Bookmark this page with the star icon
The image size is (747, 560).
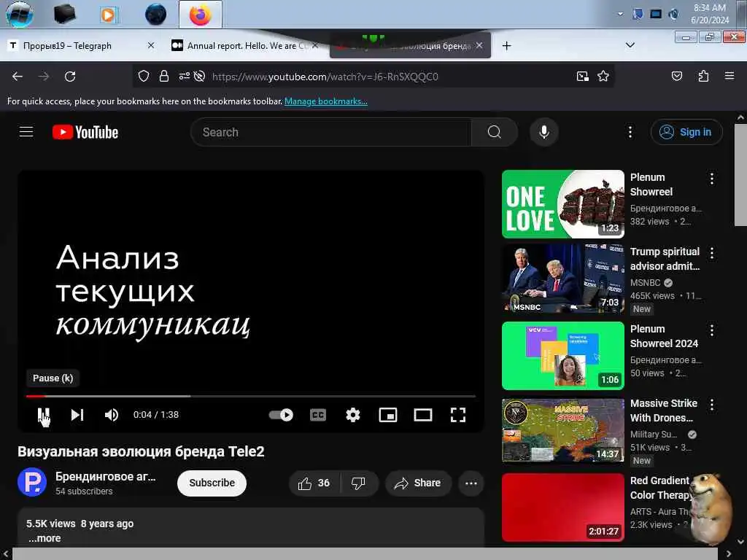(x=603, y=76)
